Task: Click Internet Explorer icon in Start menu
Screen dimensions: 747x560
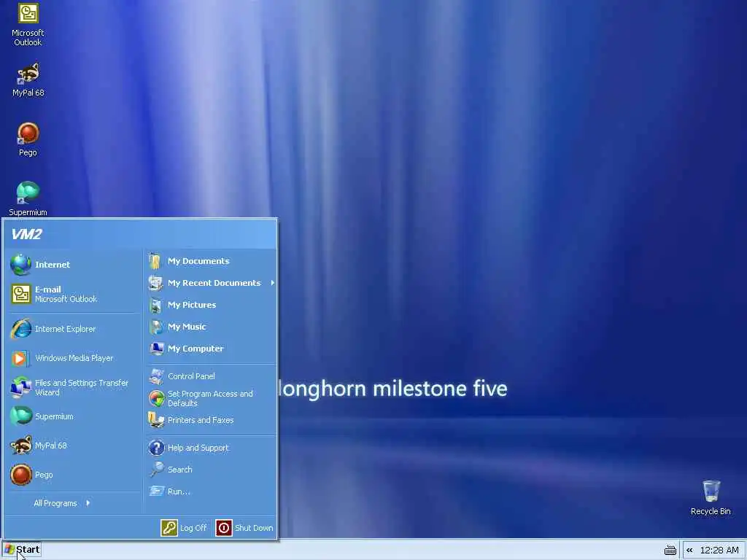Action: [21, 329]
